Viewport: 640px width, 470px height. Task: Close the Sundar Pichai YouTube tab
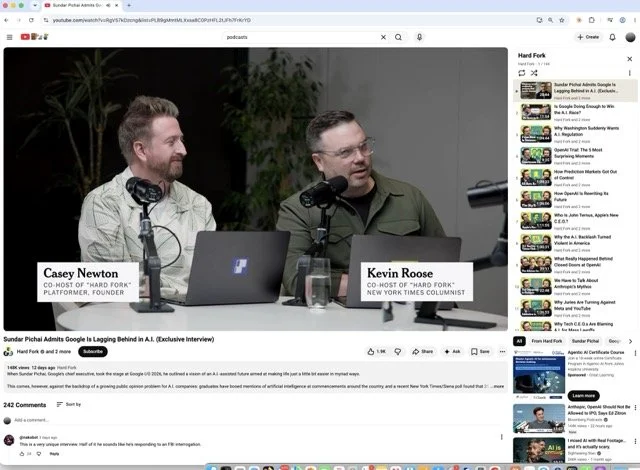click(116, 5)
